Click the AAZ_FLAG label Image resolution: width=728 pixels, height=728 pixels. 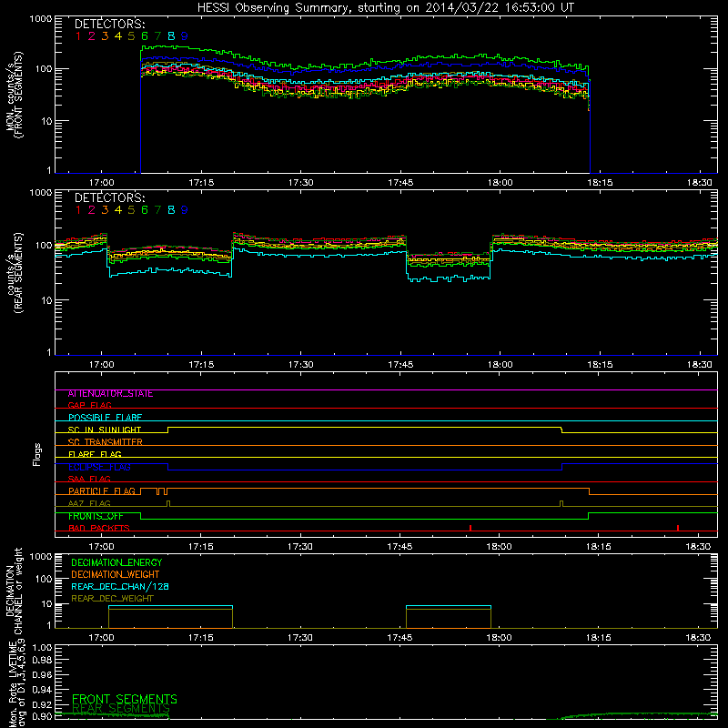pyautogui.click(x=89, y=503)
